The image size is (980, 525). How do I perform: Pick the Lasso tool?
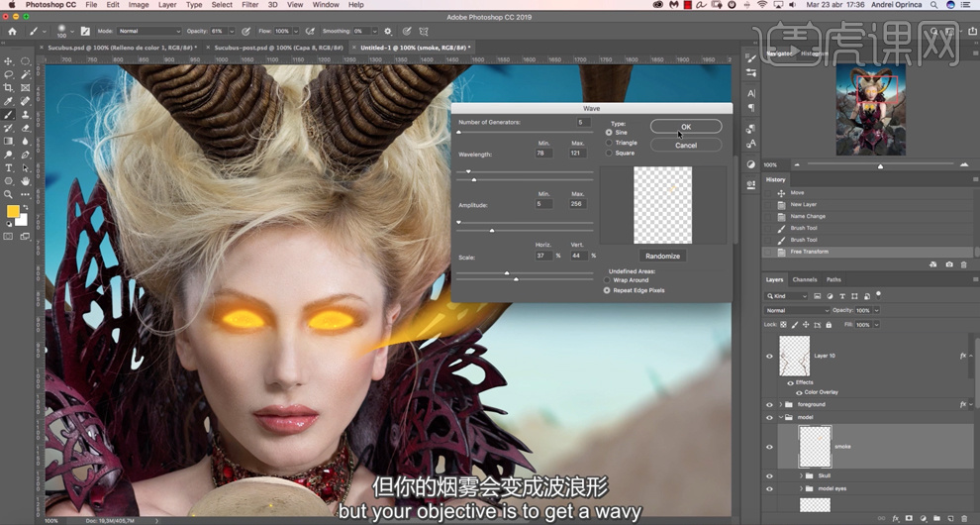(9, 74)
